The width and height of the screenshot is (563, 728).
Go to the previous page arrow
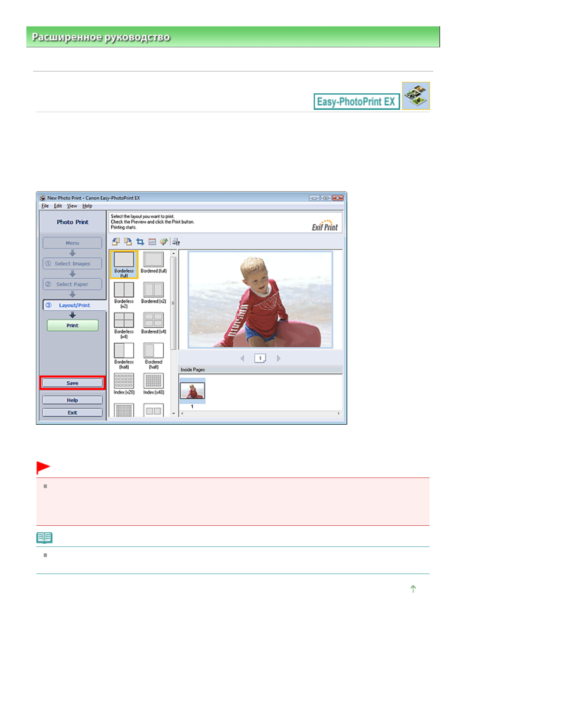pos(242,358)
